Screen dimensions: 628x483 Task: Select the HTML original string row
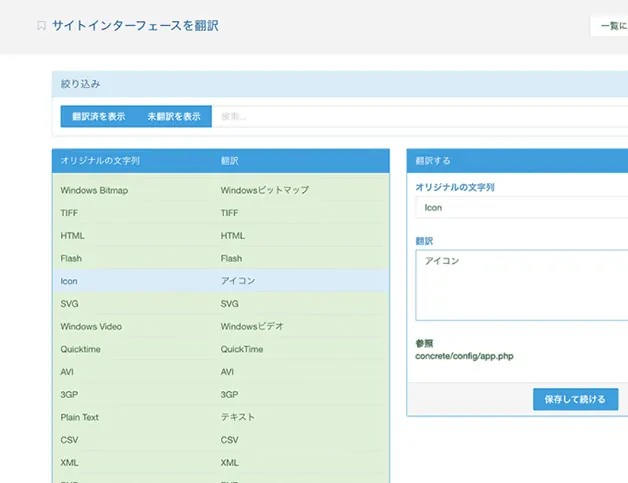pos(221,235)
